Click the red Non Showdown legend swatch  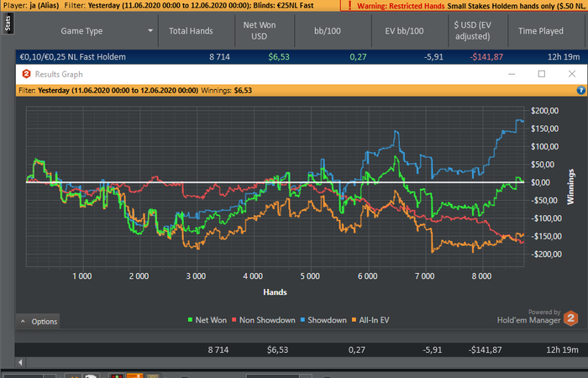(234, 320)
